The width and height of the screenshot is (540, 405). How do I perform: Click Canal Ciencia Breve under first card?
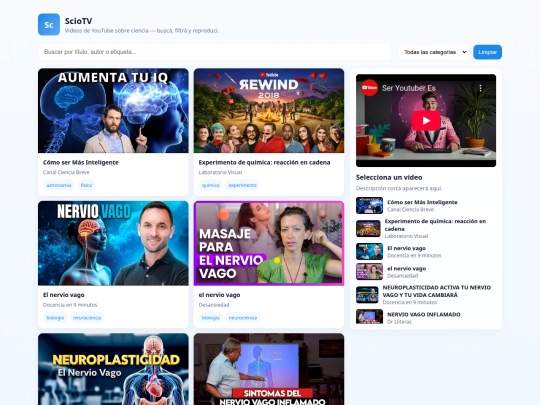pyautogui.click(x=66, y=172)
